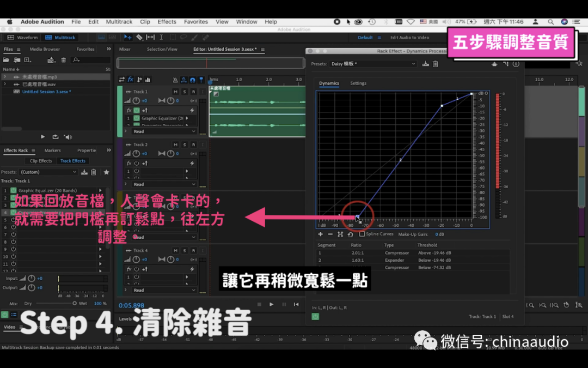Expand the first mp3 file in Files list
This screenshot has width=588, height=368.
(5, 77)
